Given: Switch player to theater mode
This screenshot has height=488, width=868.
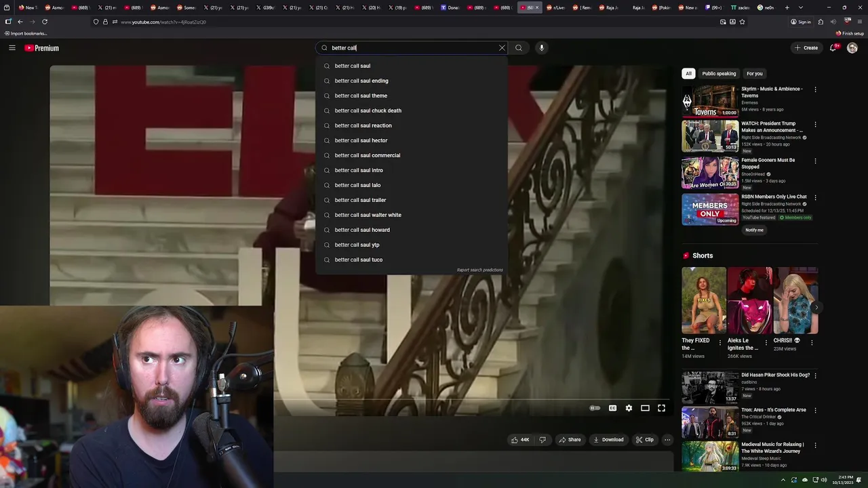Looking at the screenshot, I should [645, 408].
